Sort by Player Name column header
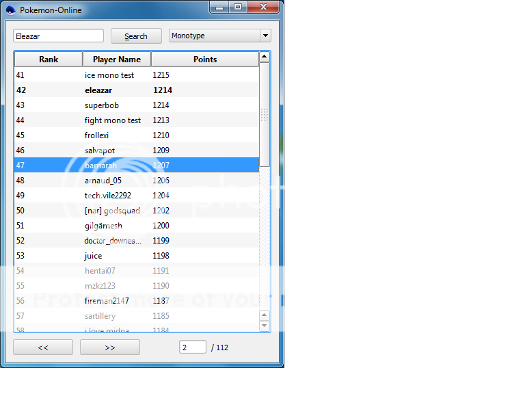This screenshot has height=420, width=525. point(117,60)
